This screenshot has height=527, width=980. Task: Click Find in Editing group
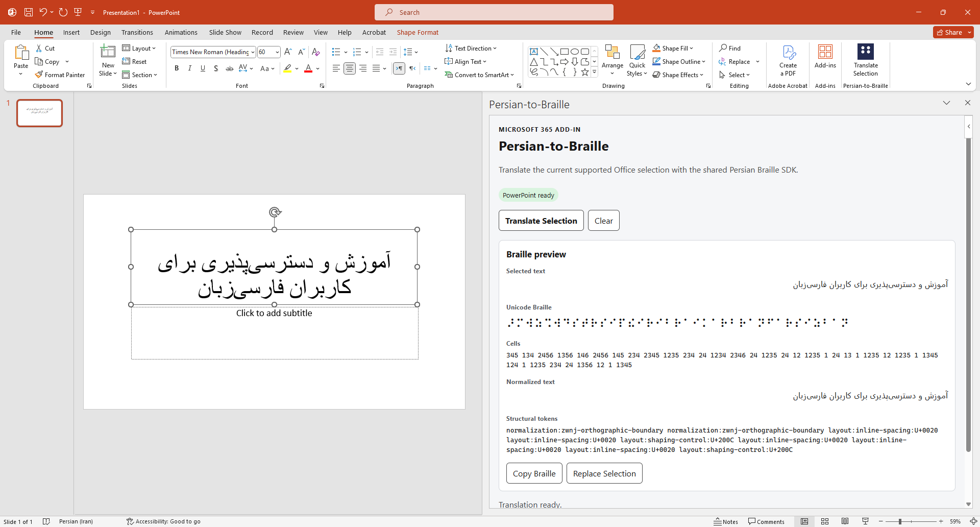pos(730,48)
